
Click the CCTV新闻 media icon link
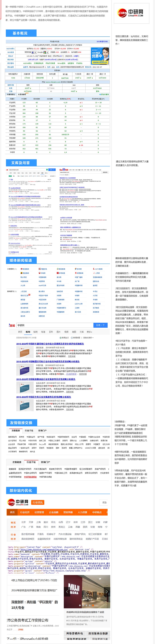(x=98, y=269)
